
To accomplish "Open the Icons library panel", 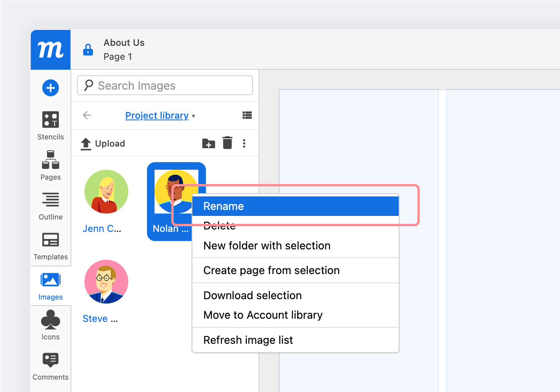I will pyautogui.click(x=51, y=325).
